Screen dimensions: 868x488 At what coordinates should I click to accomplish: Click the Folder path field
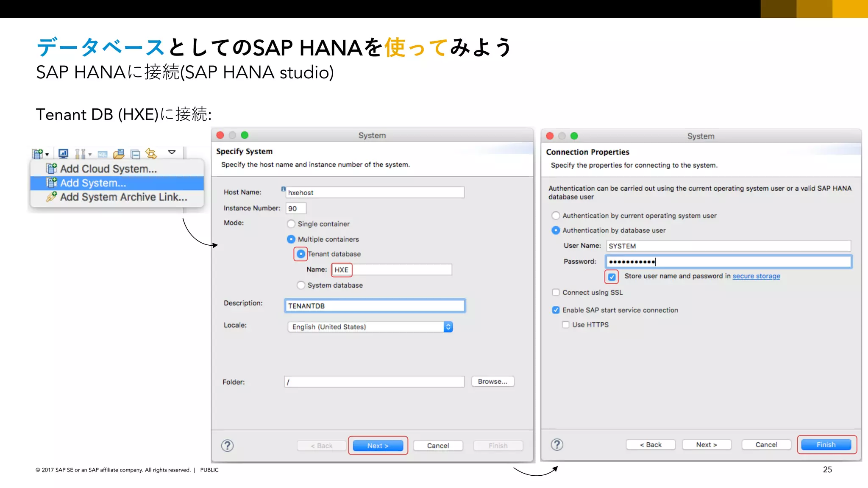tap(375, 382)
